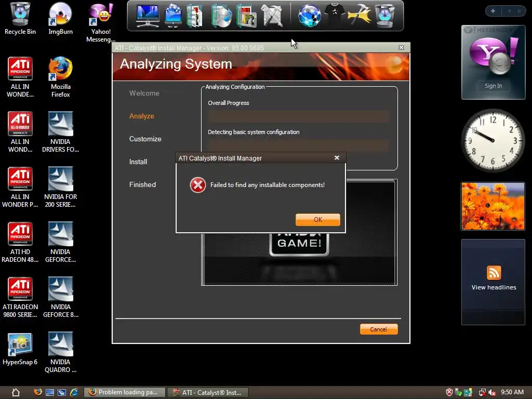Select the Analyze step in installer
532x399 pixels.
click(x=141, y=116)
